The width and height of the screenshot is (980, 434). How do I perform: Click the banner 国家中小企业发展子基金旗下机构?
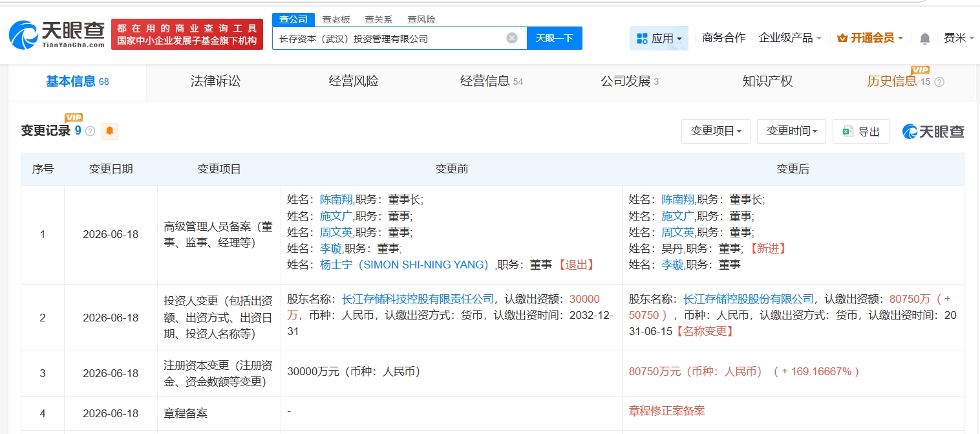tap(187, 41)
